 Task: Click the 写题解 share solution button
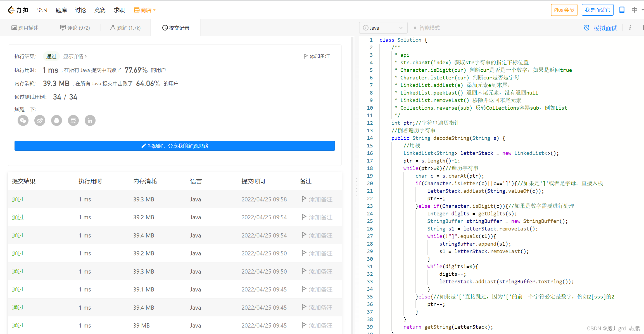click(x=175, y=146)
